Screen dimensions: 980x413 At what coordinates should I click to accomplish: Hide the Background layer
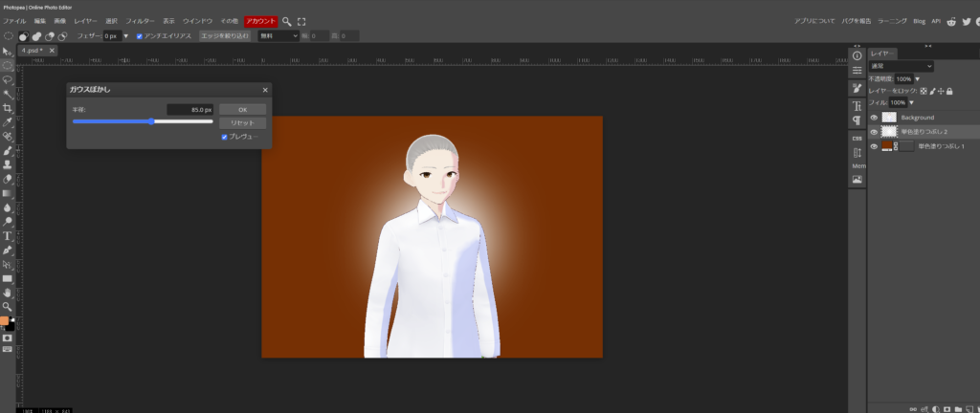click(x=873, y=118)
